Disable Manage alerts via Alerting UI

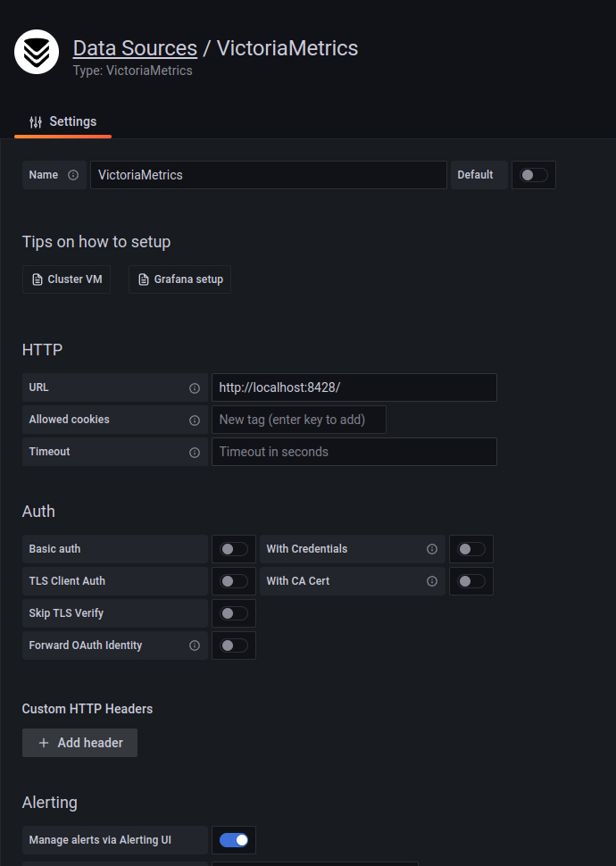pos(233,840)
